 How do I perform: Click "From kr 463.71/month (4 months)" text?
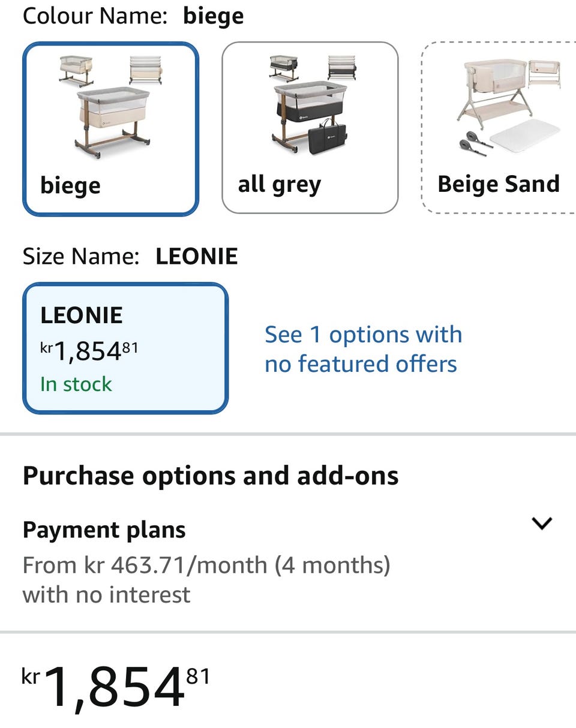(x=206, y=565)
